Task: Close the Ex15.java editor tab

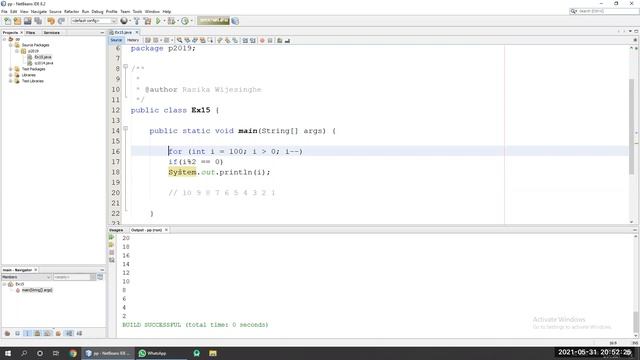Action: coord(137,32)
